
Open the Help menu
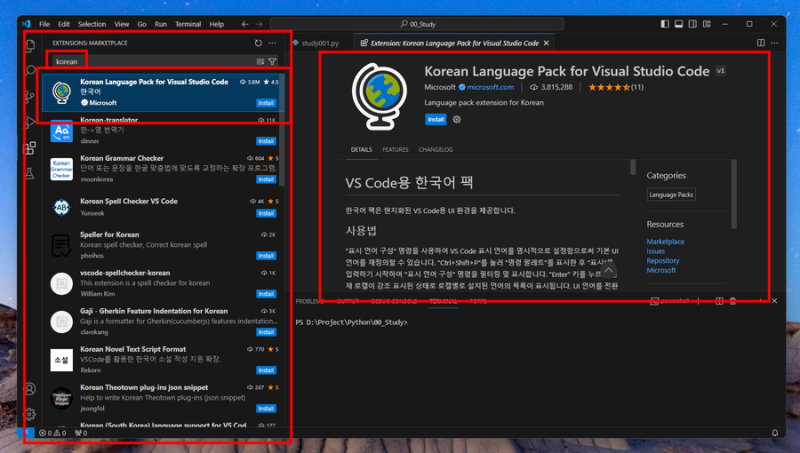coord(216,24)
